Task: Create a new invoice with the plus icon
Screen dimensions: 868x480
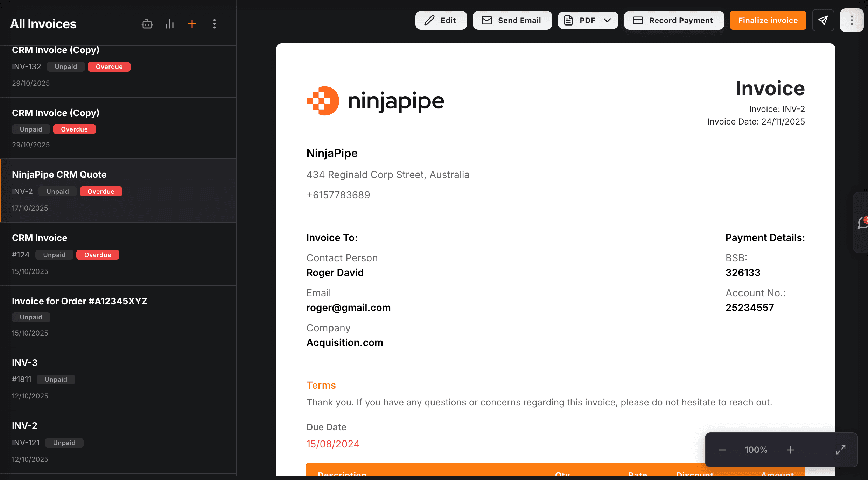Action: click(x=192, y=24)
